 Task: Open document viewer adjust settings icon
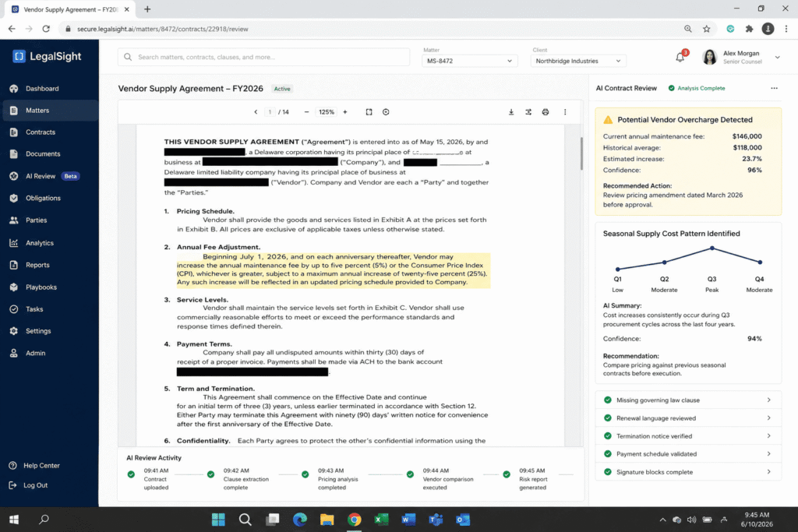coord(528,112)
